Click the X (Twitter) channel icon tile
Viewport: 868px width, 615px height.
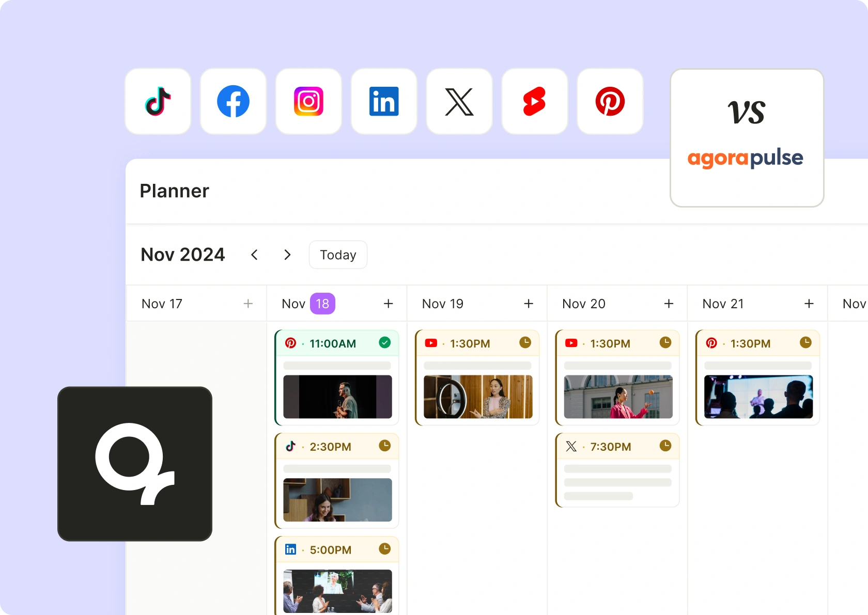tap(459, 102)
